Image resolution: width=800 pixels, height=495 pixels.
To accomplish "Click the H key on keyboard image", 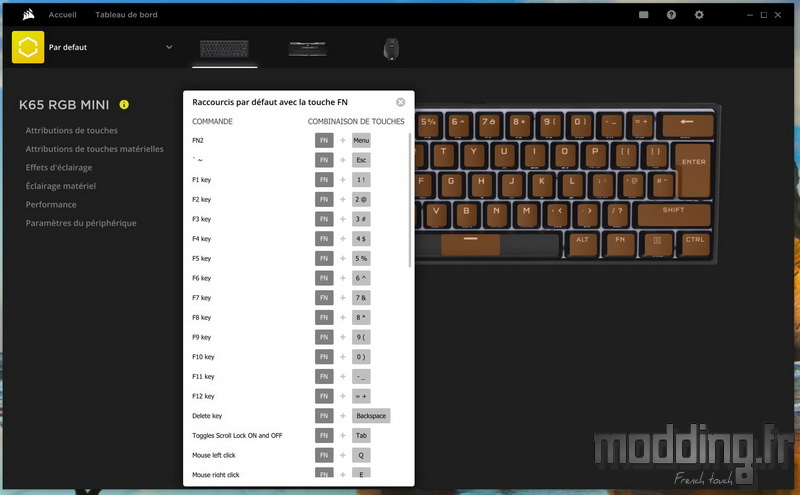I will pyautogui.click(x=481, y=185).
